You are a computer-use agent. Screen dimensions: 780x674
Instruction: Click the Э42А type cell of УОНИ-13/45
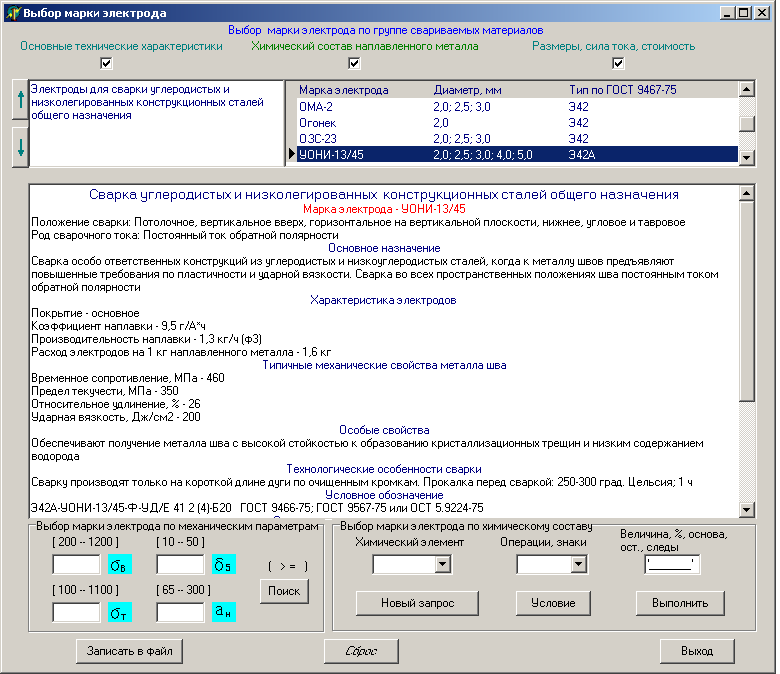(x=582, y=154)
